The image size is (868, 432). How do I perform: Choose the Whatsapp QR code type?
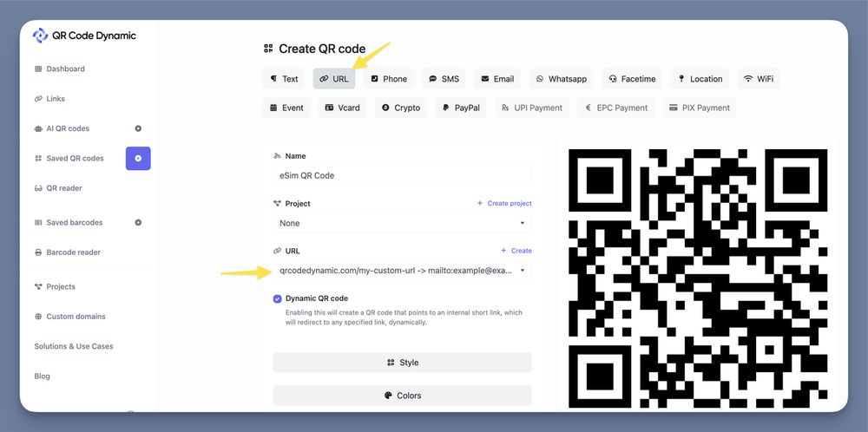point(560,79)
